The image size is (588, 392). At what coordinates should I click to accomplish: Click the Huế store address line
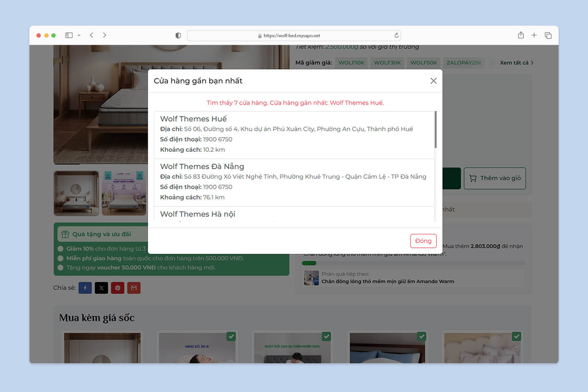coord(287,129)
